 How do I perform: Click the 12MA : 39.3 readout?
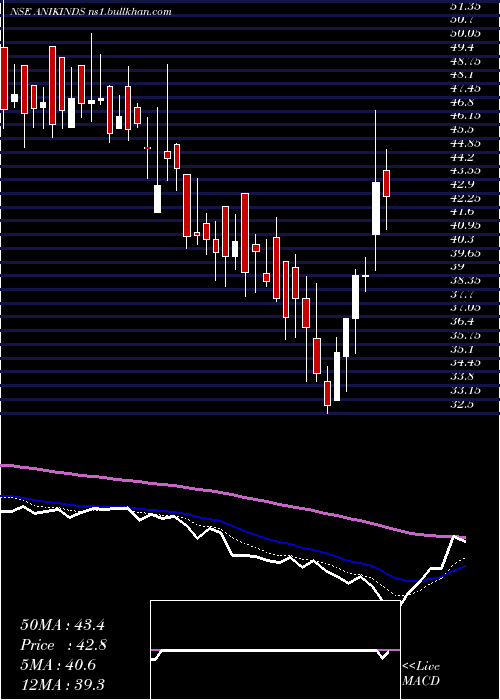[x=62, y=685]
